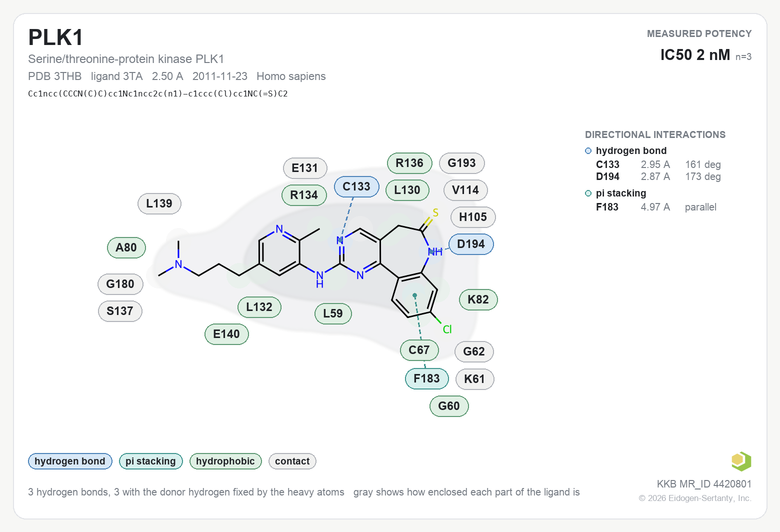Click the KKB MR_ID 4420801 text
The image size is (780, 532).
(704, 484)
